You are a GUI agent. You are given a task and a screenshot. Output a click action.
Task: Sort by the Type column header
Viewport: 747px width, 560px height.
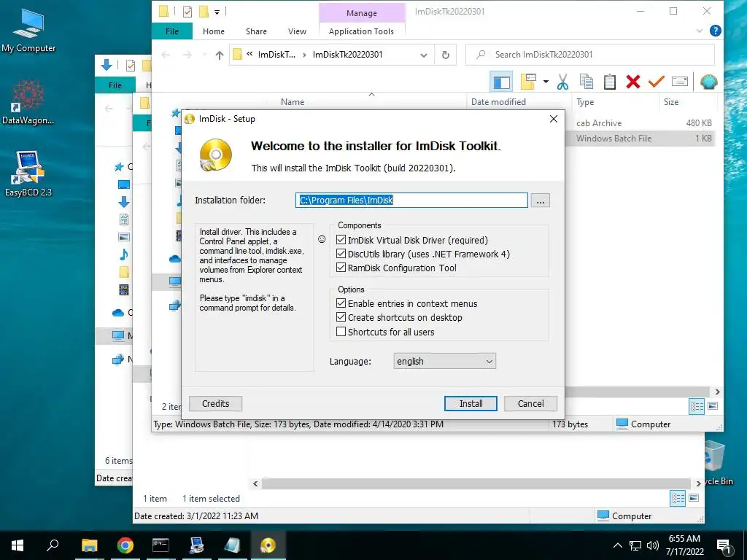(585, 102)
